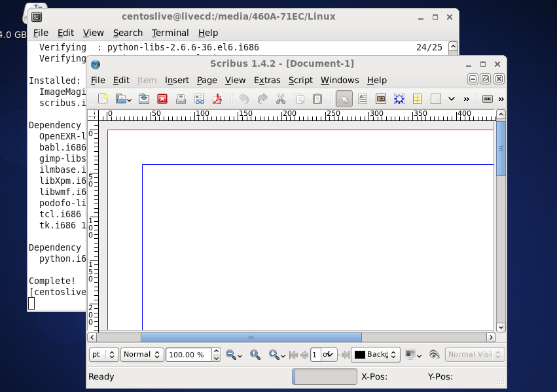This screenshot has width=557, height=392.
Task: Open the image preview quality Normal dropdown
Action: coord(142,354)
